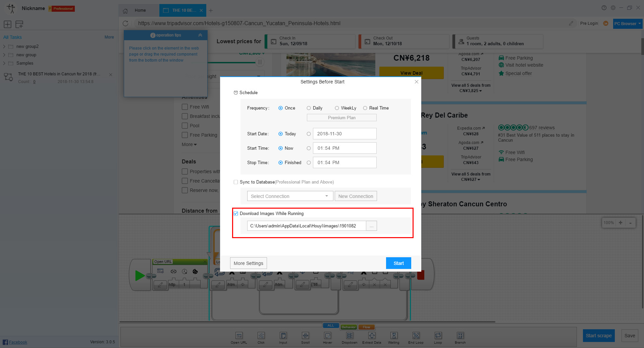The height and width of the screenshot is (348, 644).
Task: Open the Select Connection dropdown
Action: pos(290,196)
